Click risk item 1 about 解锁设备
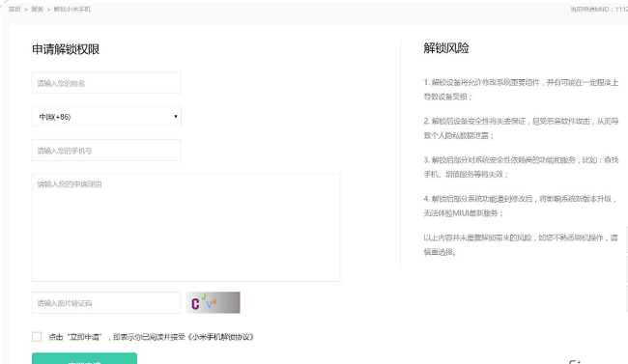Viewport: 628px width, 364px height. [521, 89]
